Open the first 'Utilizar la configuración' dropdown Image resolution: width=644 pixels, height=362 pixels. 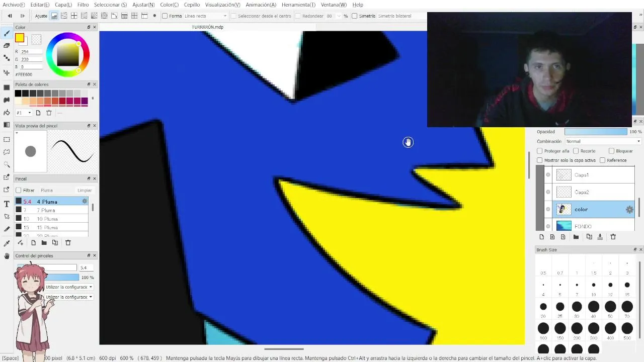[x=69, y=287]
